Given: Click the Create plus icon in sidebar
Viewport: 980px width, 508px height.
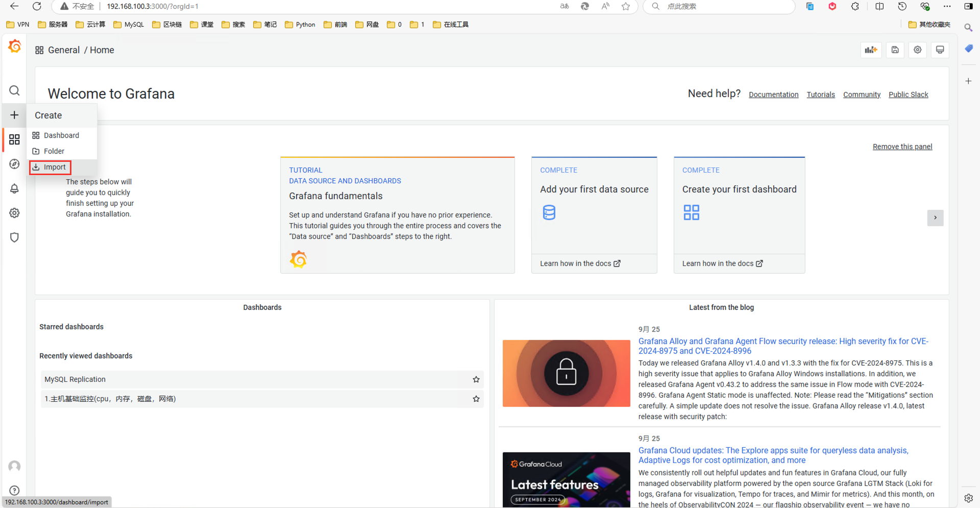Looking at the screenshot, I should pyautogui.click(x=14, y=115).
